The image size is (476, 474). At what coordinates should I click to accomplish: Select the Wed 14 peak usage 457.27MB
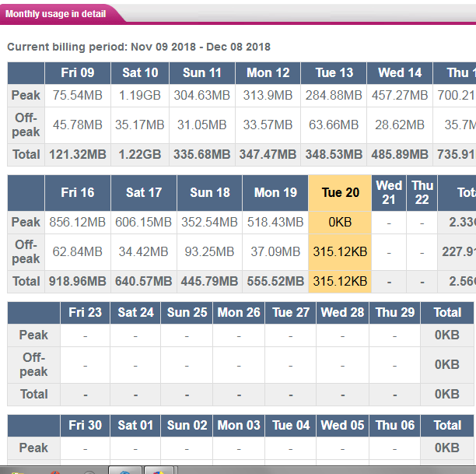(400, 95)
